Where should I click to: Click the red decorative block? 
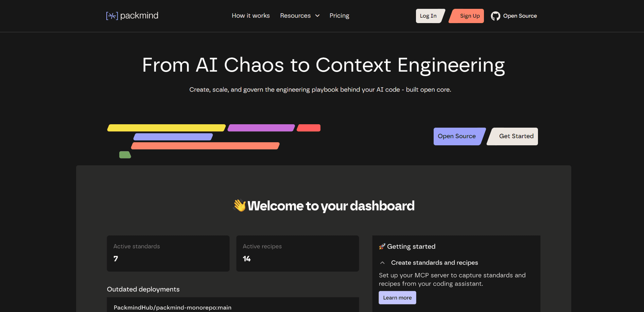coord(309,128)
